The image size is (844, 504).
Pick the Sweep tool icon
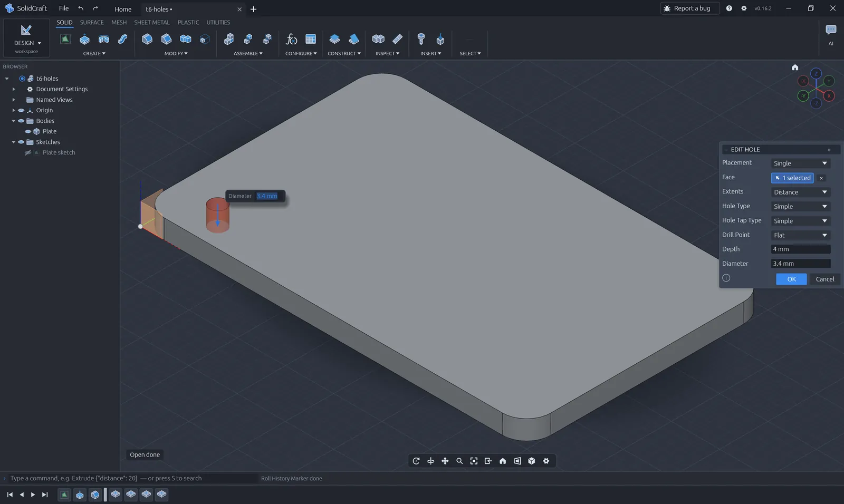tap(122, 39)
